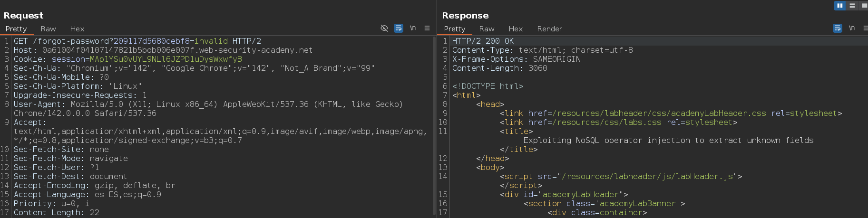
Task: Switch Request view to Hex
Action: 77,29
